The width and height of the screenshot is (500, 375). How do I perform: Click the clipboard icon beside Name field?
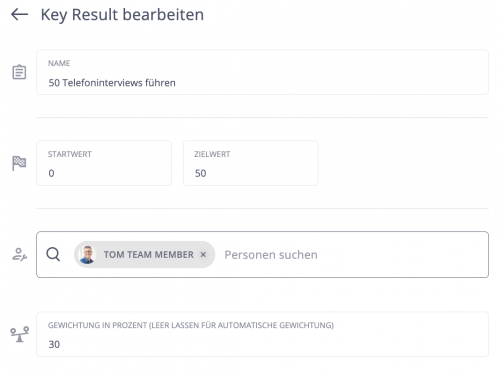19,72
